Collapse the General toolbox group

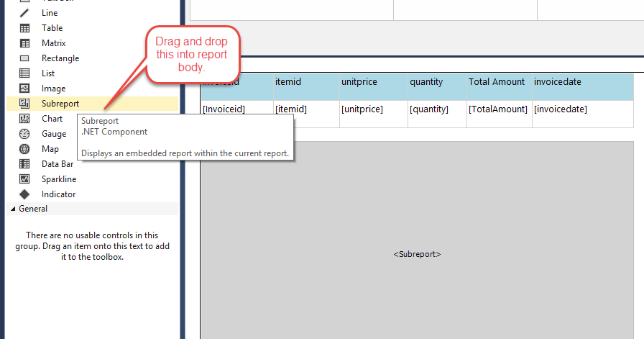point(13,209)
